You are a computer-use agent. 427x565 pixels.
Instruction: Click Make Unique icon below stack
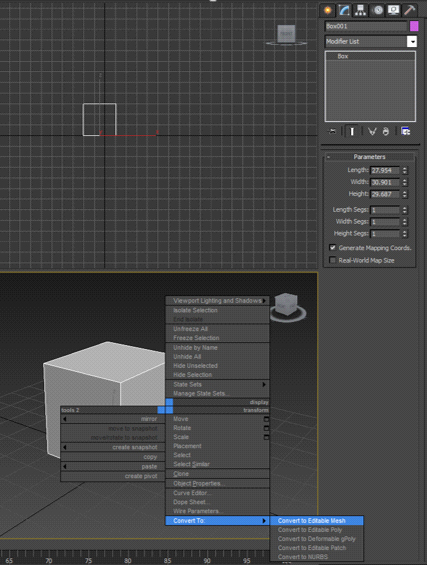point(372,132)
